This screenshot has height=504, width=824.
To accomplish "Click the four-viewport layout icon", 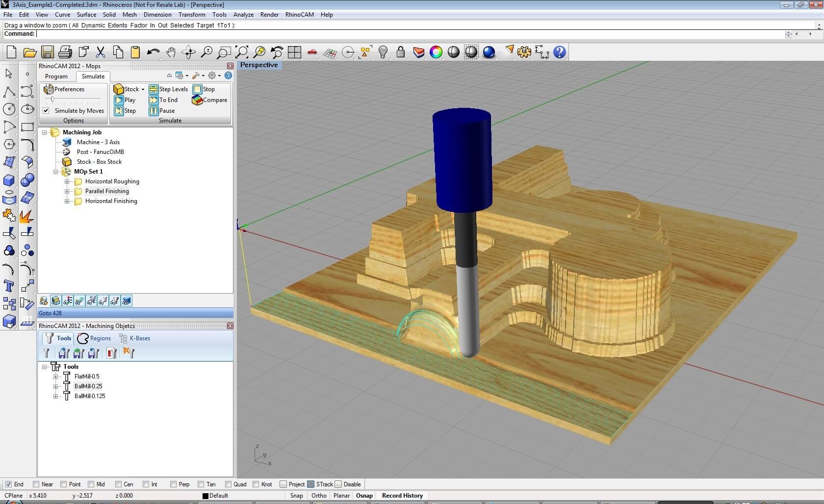I will 294,52.
